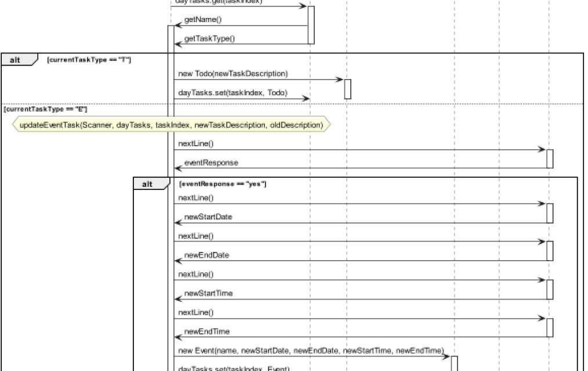
Task: Click the newEndDate return message
Action: click(206, 255)
